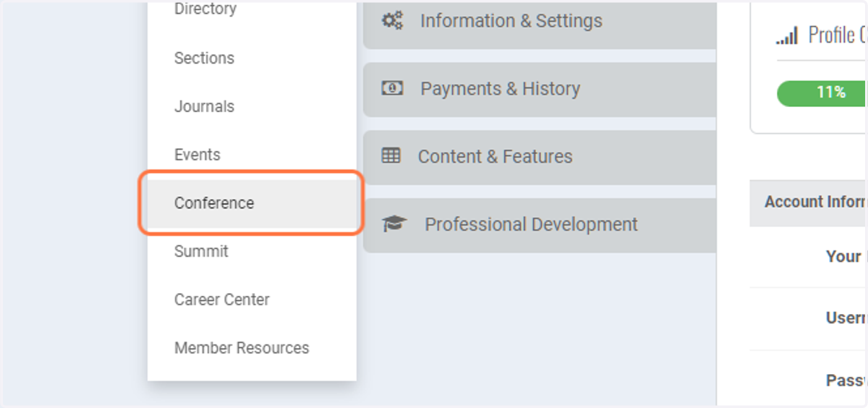The image size is (868, 408).
Task: Open the Sections menu item
Action: pyautogui.click(x=252, y=58)
